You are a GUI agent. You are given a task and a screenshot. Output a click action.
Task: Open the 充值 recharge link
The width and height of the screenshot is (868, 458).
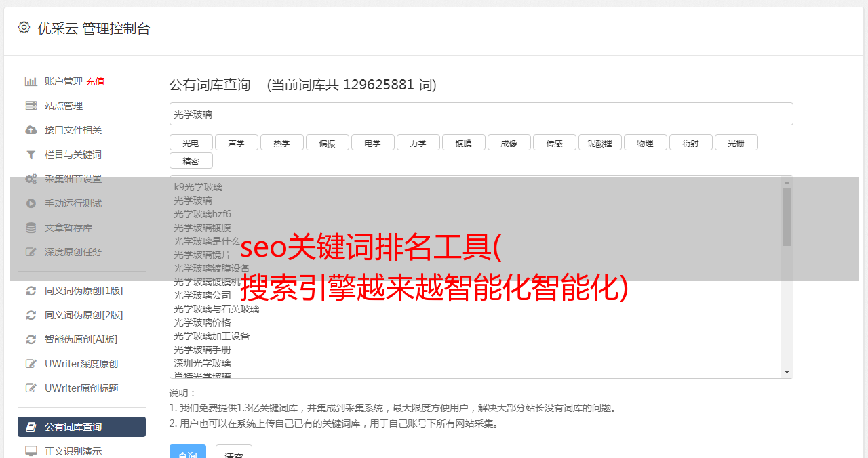coord(95,81)
